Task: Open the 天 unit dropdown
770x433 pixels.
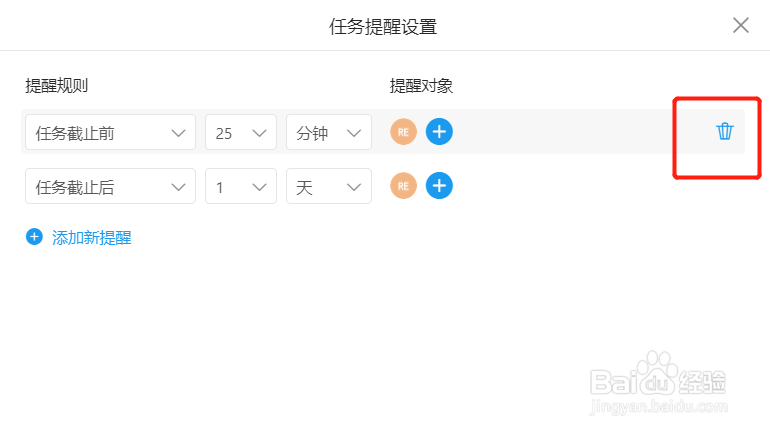Action: pyautogui.click(x=329, y=186)
